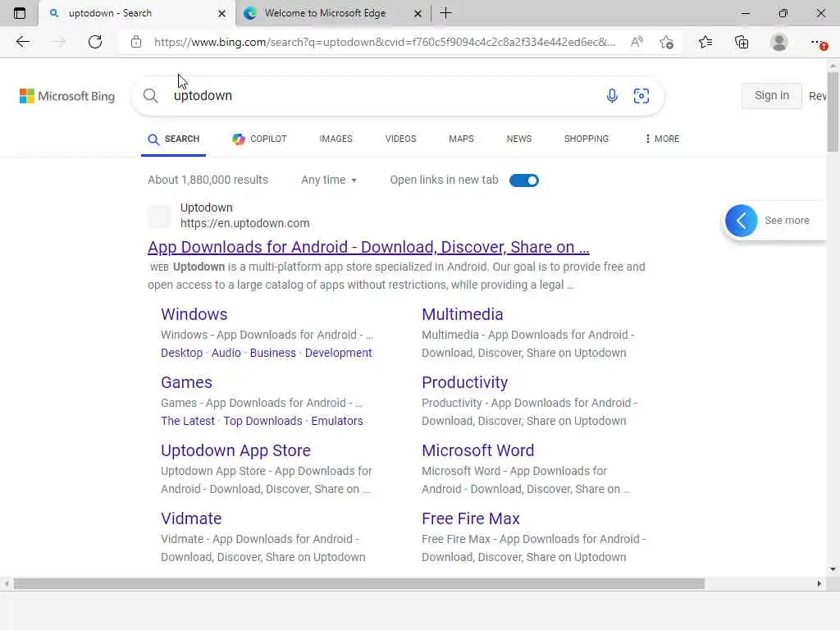
Task: Open the Business sublink under Windows
Action: (x=272, y=353)
